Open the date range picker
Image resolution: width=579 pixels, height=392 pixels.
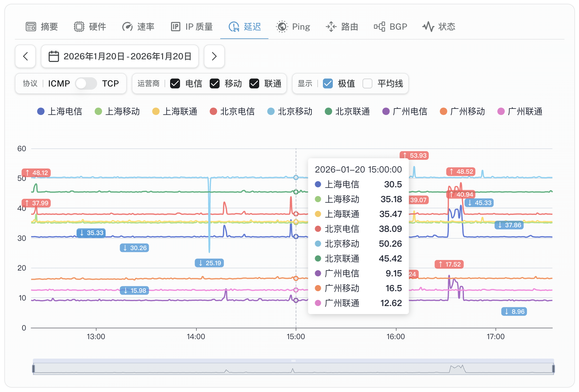(120, 56)
